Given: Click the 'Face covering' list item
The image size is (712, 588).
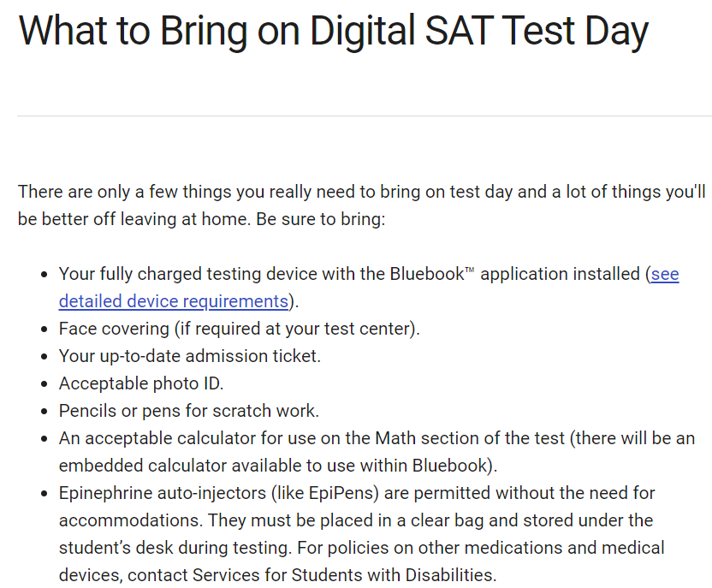Looking at the screenshot, I should [x=240, y=329].
